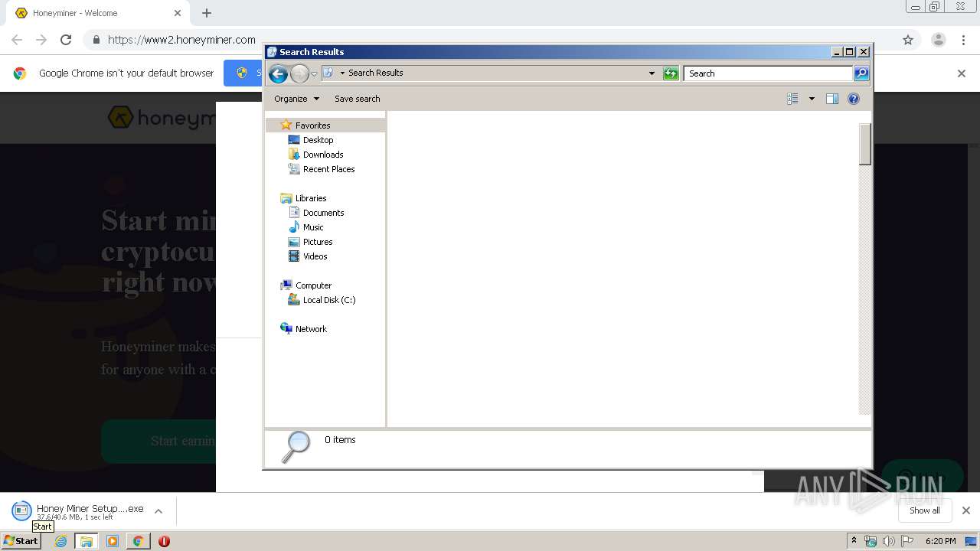Click the Honeyminer logo
Viewport: 980px width, 551px height.
click(161, 118)
